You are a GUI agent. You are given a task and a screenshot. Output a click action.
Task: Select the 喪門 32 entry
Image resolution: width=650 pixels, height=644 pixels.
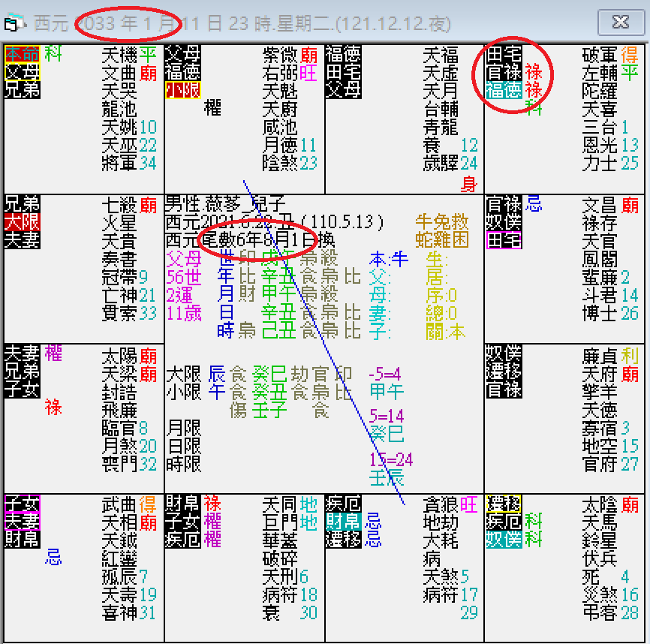point(129,464)
